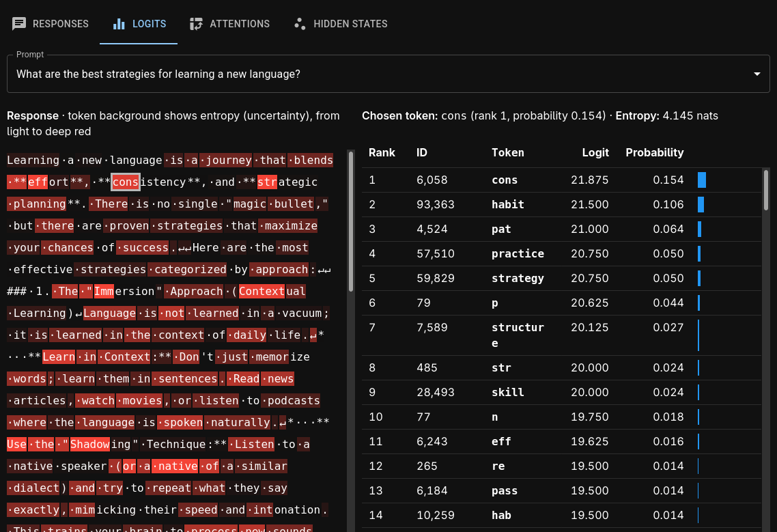Click the 'habit' token row cell
The image size is (777, 532).
click(x=507, y=204)
